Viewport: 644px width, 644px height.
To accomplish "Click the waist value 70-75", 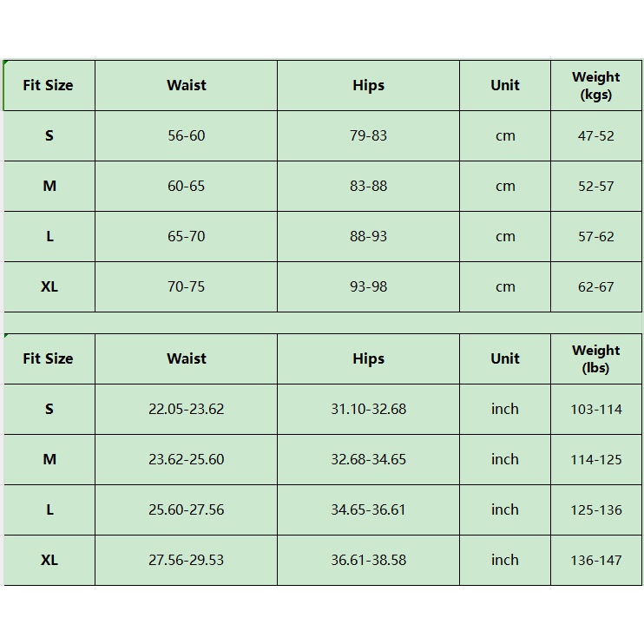I will pos(186,286).
